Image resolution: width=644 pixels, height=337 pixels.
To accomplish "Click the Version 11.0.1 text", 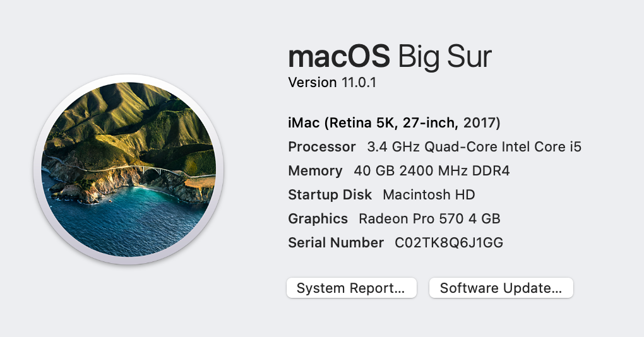I will [x=332, y=83].
